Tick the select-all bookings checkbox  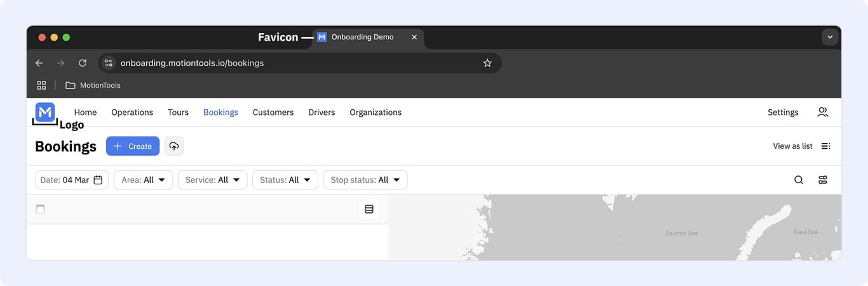click(41, 209)
